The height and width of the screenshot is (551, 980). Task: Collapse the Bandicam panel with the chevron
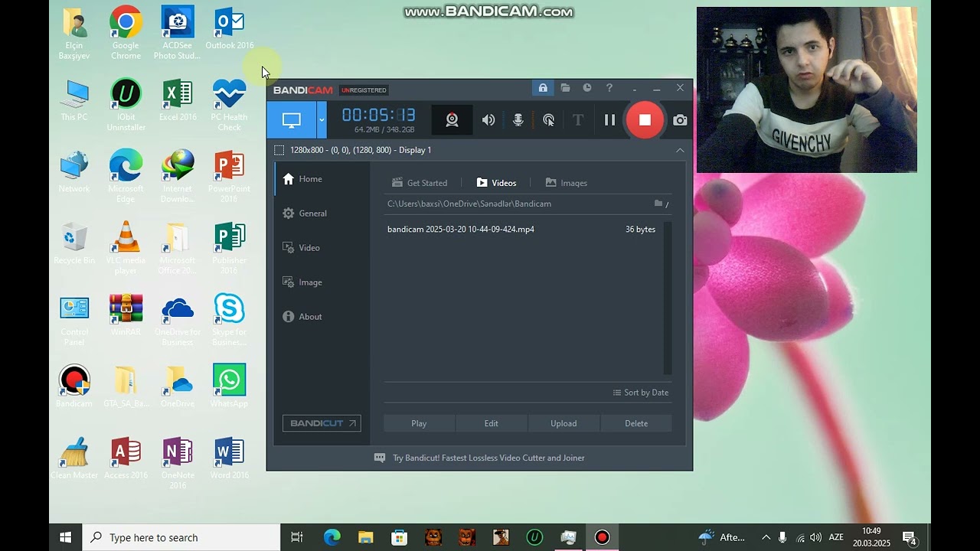coord(680,150)
